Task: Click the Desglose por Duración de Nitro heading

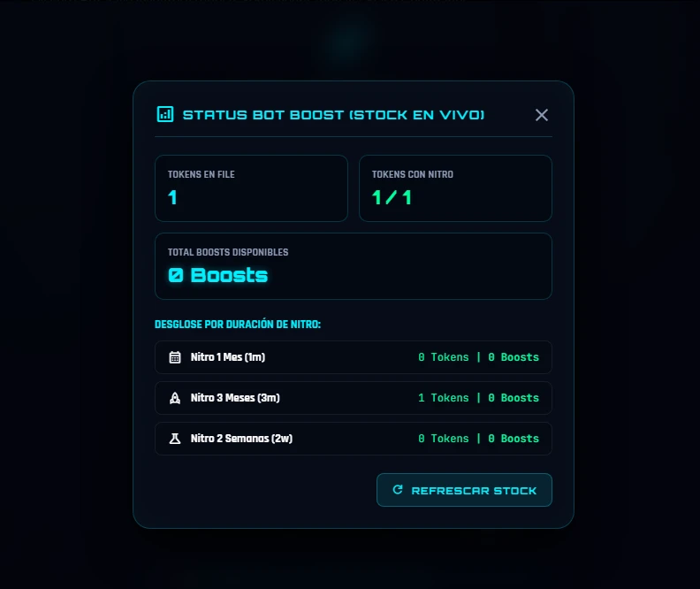Action: click(x=238, y=325)
